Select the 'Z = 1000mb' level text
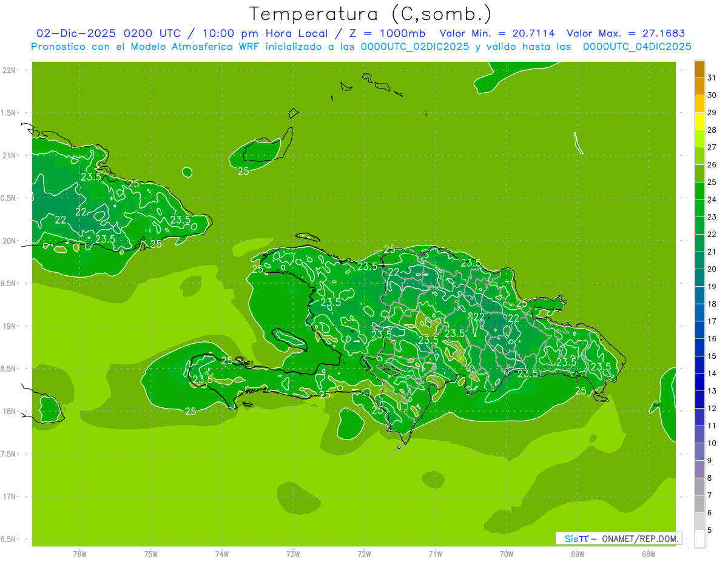This screenshot has width=728, height=562. 388,33
